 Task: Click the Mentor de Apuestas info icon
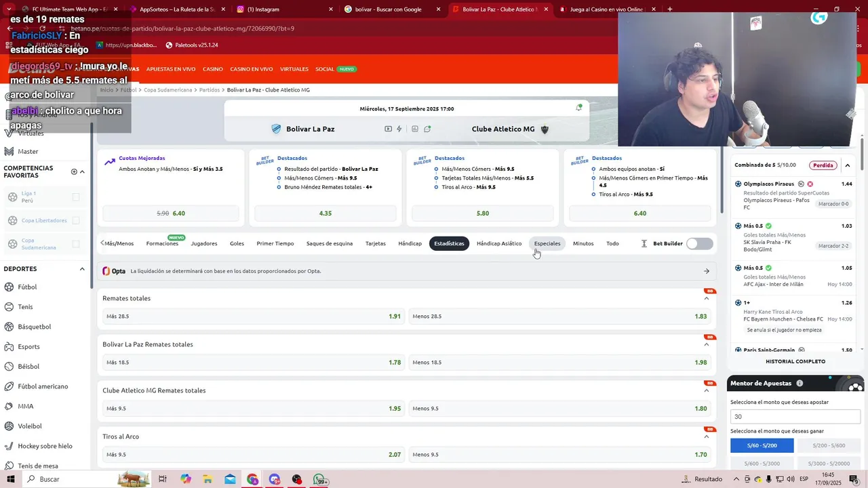(800, 383)
